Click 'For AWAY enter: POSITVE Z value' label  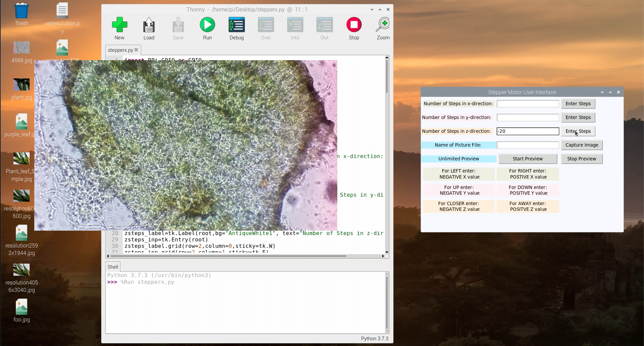(528, 206)
